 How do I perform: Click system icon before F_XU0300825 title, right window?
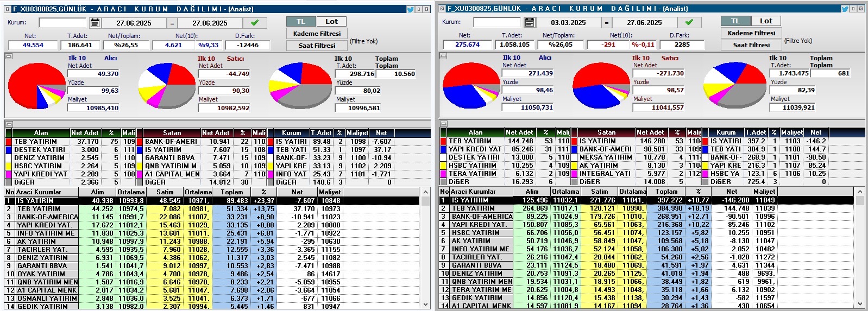tap(443, 9)
